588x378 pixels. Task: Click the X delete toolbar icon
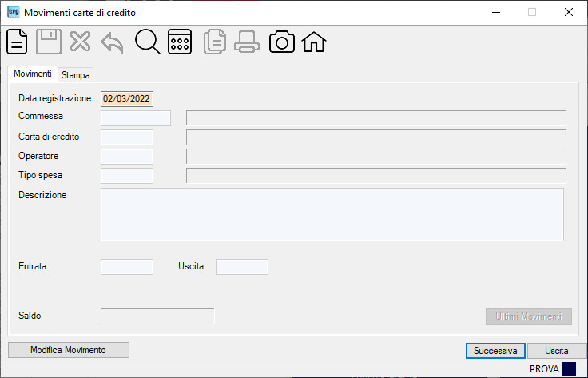click(80, 42)
